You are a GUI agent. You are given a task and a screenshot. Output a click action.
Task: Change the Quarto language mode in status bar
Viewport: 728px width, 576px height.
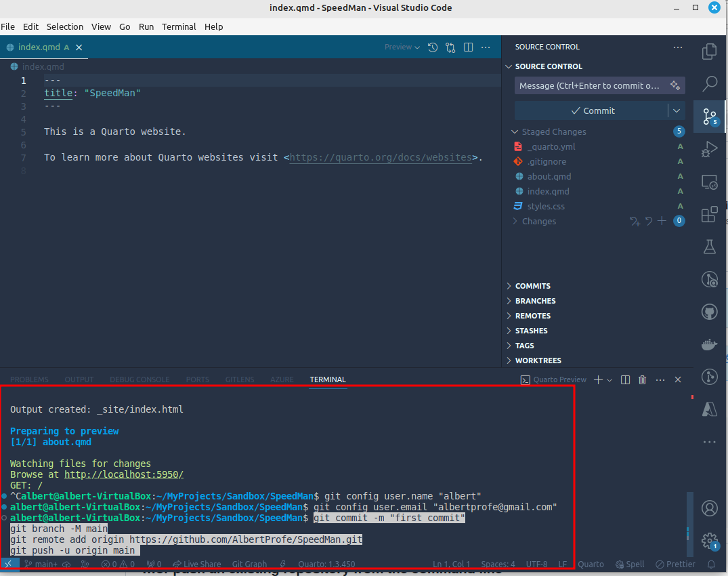[x=591, y=564]
